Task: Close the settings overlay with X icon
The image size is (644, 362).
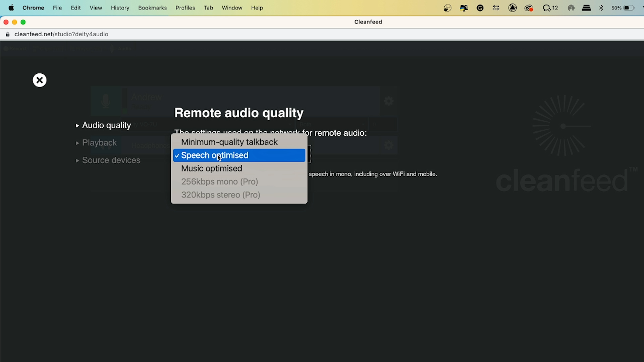Action: point(40,80)
